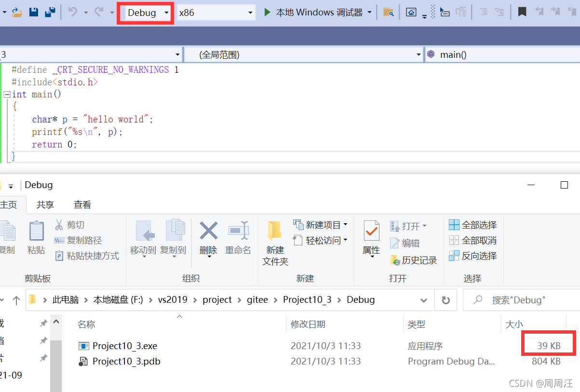This screenshot has width=580, height=392.
Task: Switch to the 主页 ribbon tab
Action: 8,204
